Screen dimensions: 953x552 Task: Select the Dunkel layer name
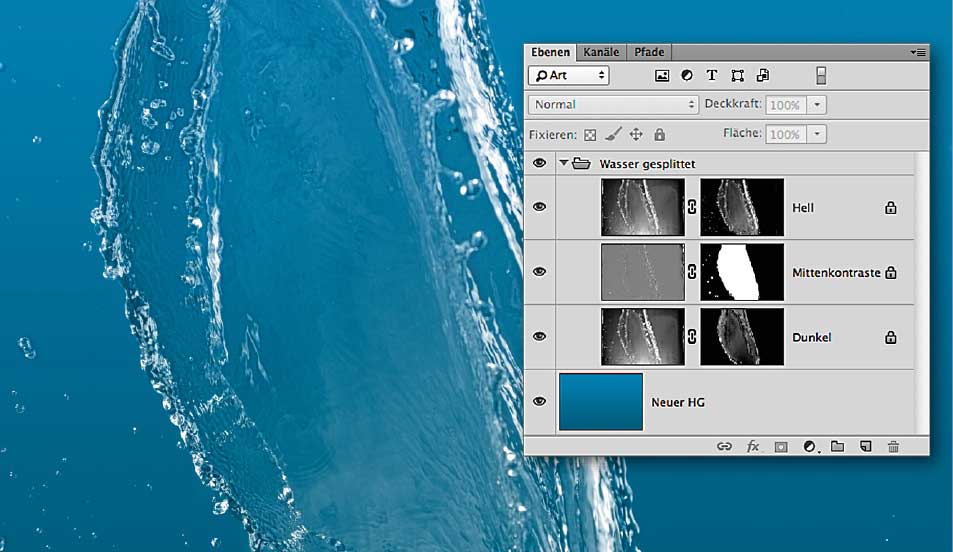click(x=810, y=338)
